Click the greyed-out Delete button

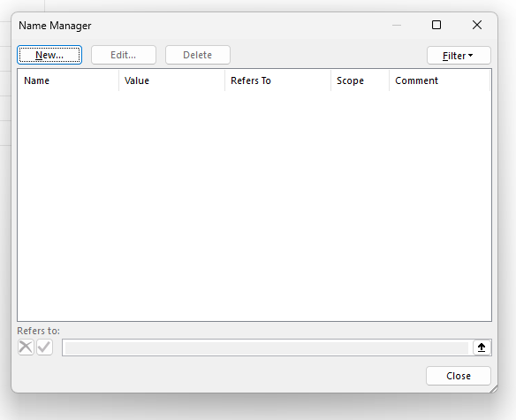(197, 55)
